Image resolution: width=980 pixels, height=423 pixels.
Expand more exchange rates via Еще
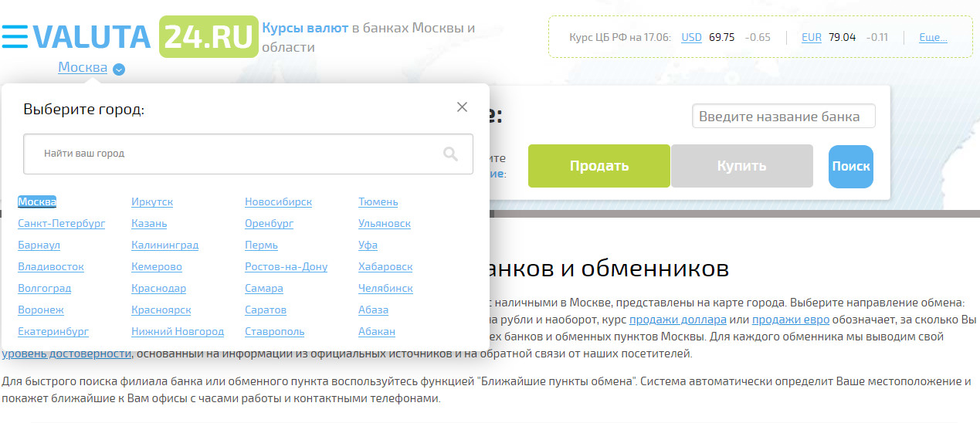pyautogui.click(x=933, y=37)
